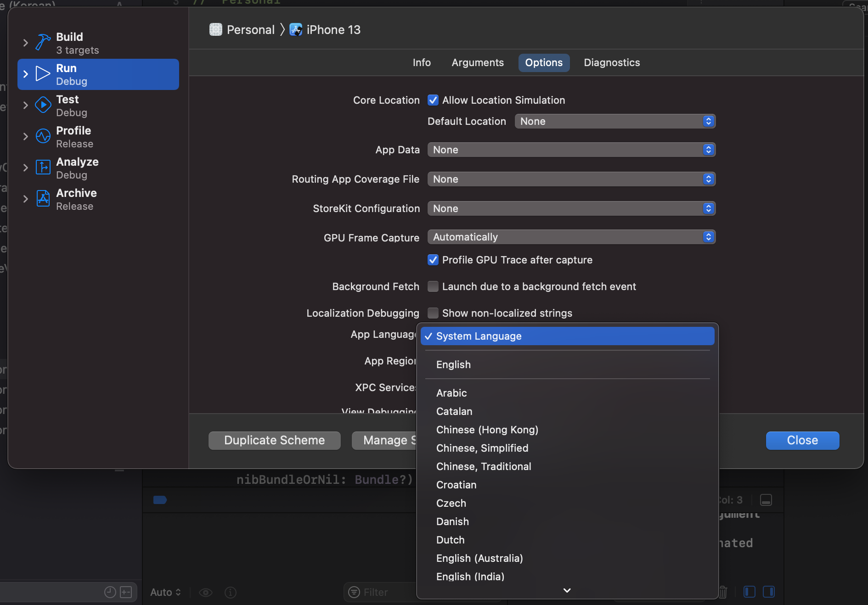Toggle Allow Location Simulation checkbox

[433, 100]
